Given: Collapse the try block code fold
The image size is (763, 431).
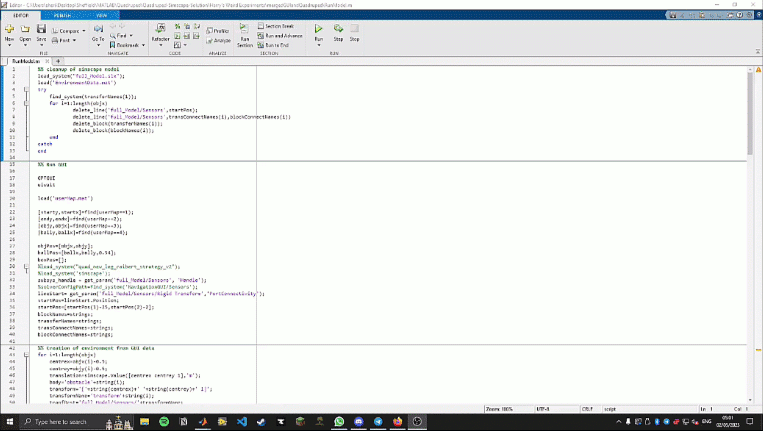Looking at the screenshot, I should (x=26, y=88).
